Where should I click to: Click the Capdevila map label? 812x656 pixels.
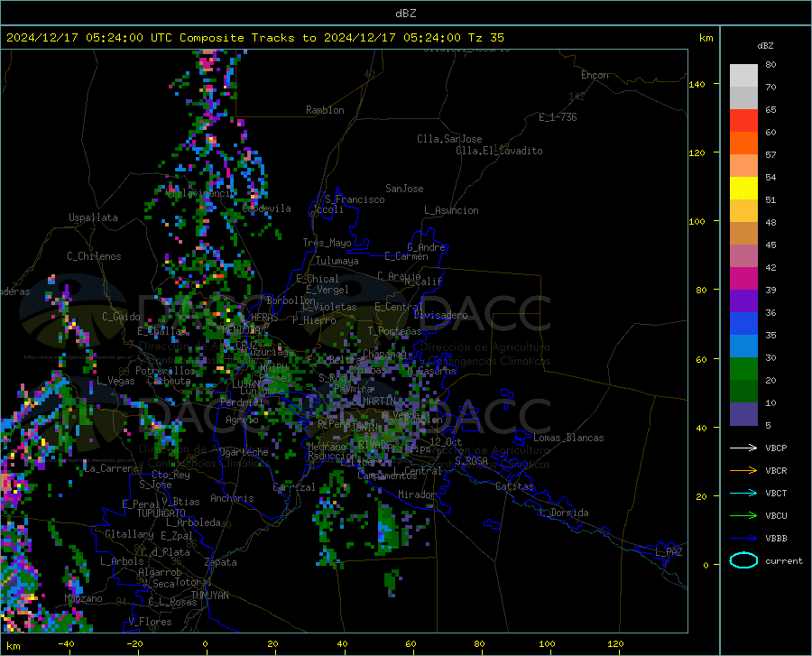[x=266, y=208]
